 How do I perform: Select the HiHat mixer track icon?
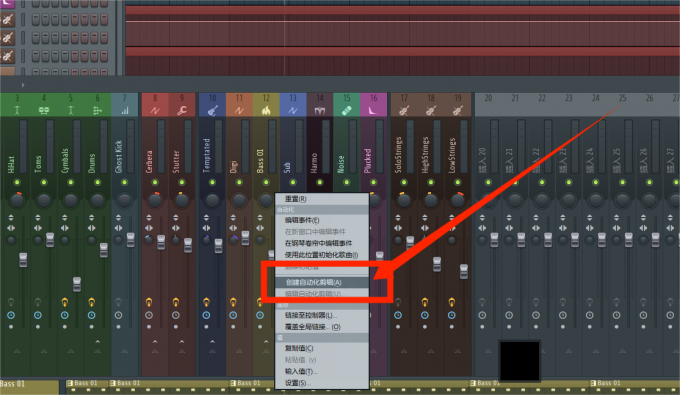17,111
